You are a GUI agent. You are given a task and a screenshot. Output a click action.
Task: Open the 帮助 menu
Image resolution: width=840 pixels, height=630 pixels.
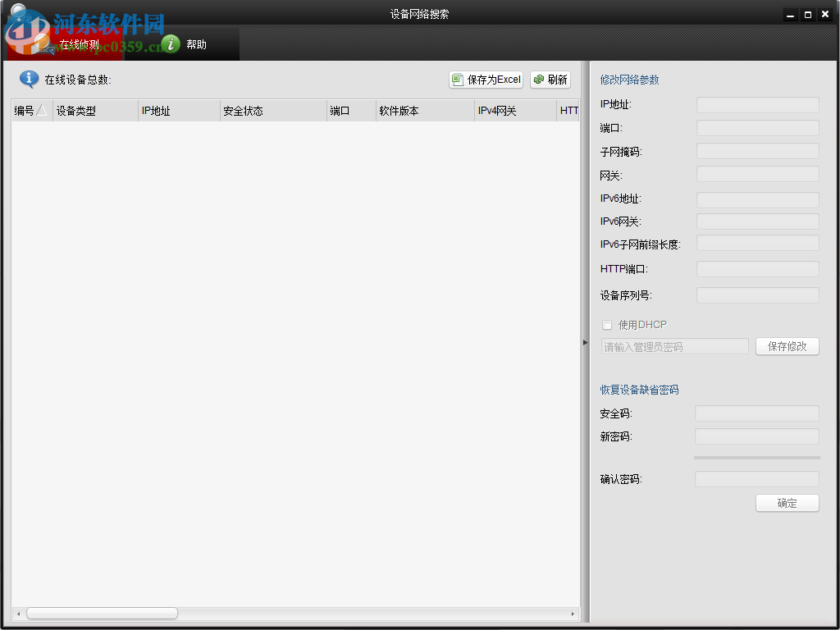pyautogui.click(x=196, y=44)
